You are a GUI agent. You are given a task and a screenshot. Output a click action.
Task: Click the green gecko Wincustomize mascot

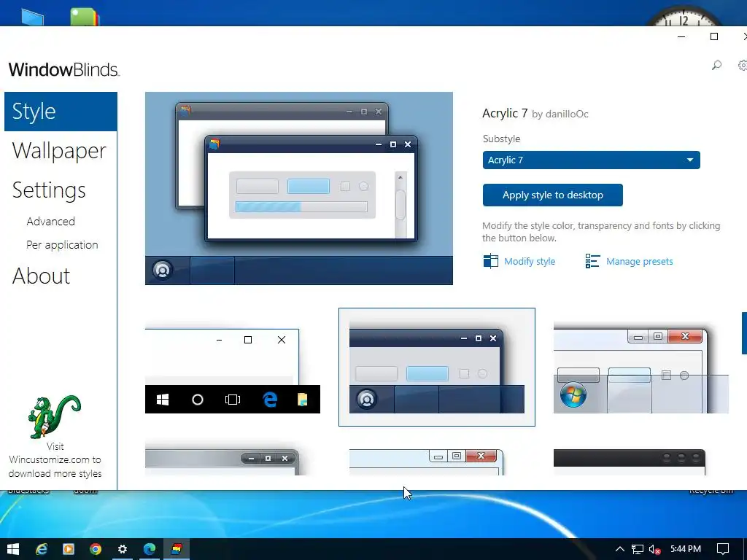[54, 416]
